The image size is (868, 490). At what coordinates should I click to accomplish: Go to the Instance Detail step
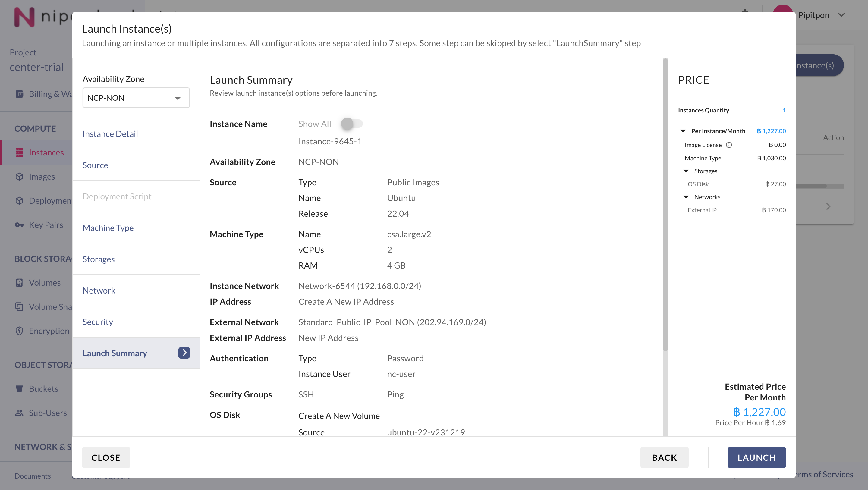tap(136, 134)
